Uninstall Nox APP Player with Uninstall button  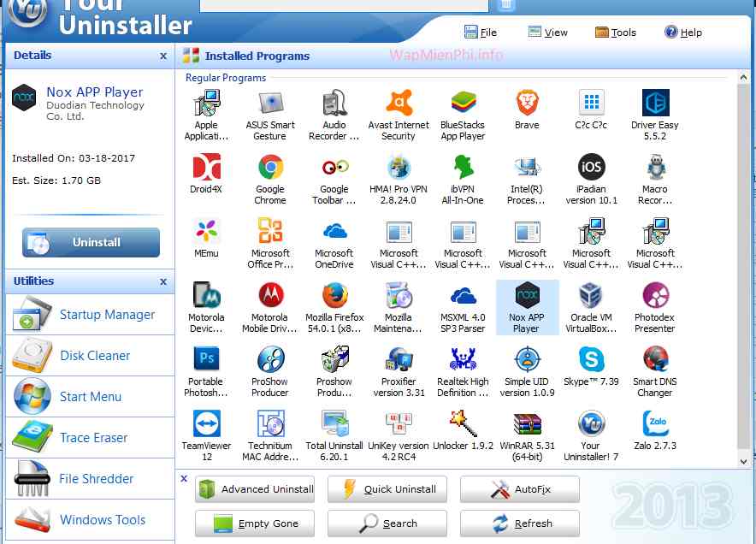(x=91, y=242)
